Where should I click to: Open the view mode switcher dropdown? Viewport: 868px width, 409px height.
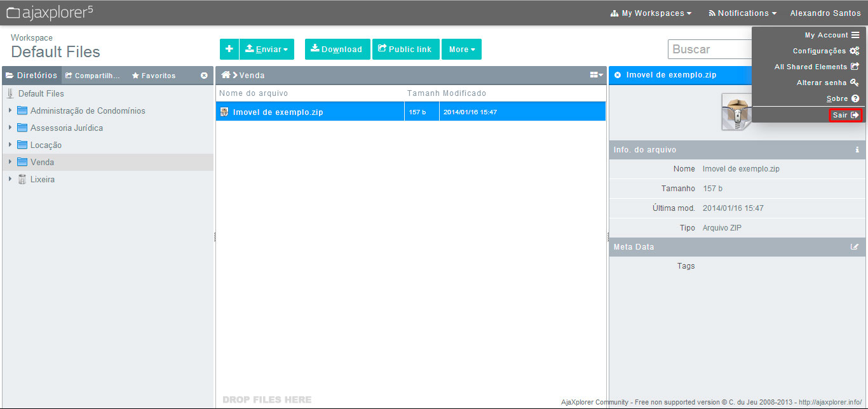[596, 75]
